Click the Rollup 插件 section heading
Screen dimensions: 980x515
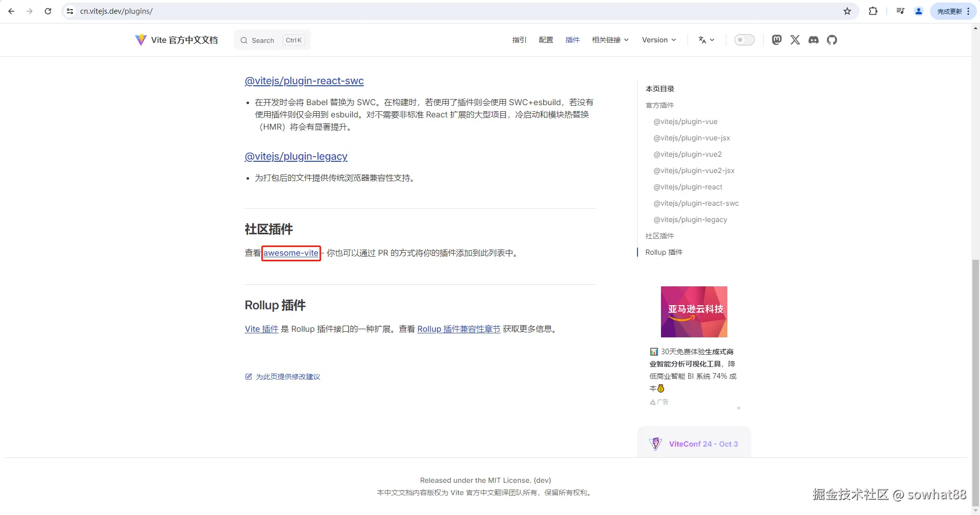tap(275, 305)
